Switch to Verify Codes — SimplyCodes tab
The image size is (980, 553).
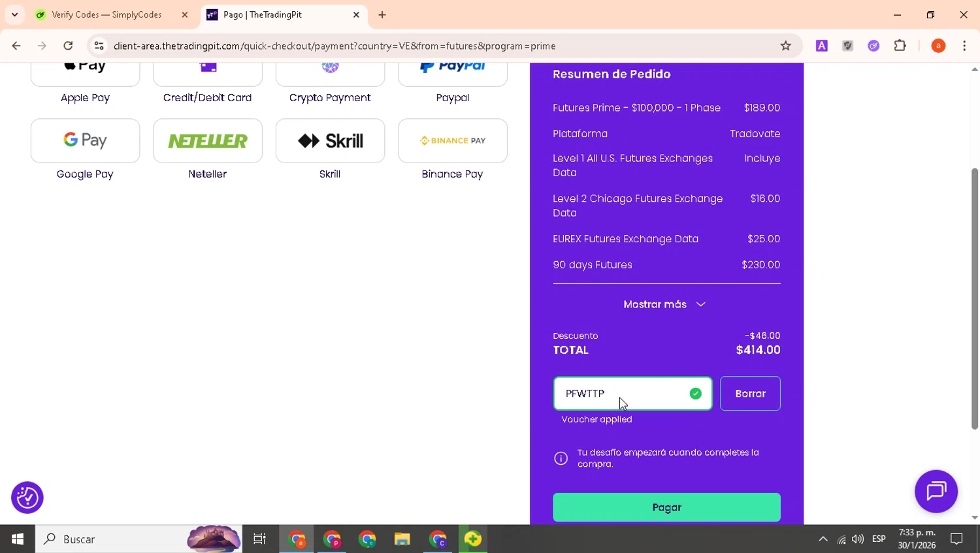[106, 14]
